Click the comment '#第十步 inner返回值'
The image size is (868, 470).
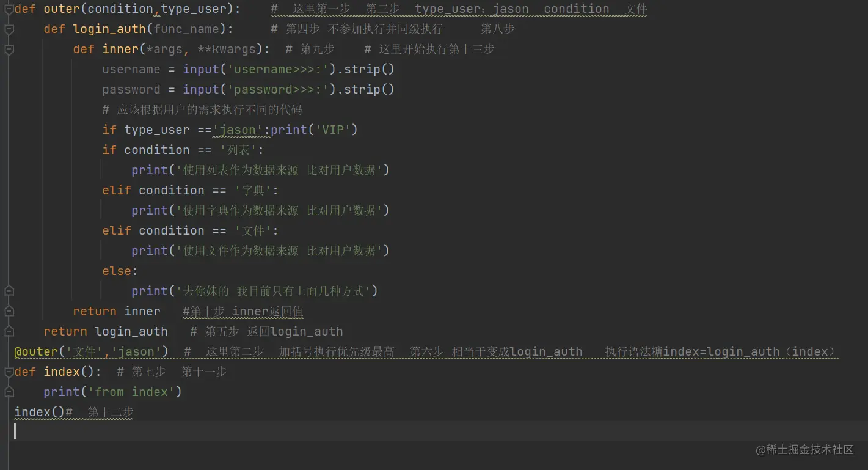tap(243, 312)
